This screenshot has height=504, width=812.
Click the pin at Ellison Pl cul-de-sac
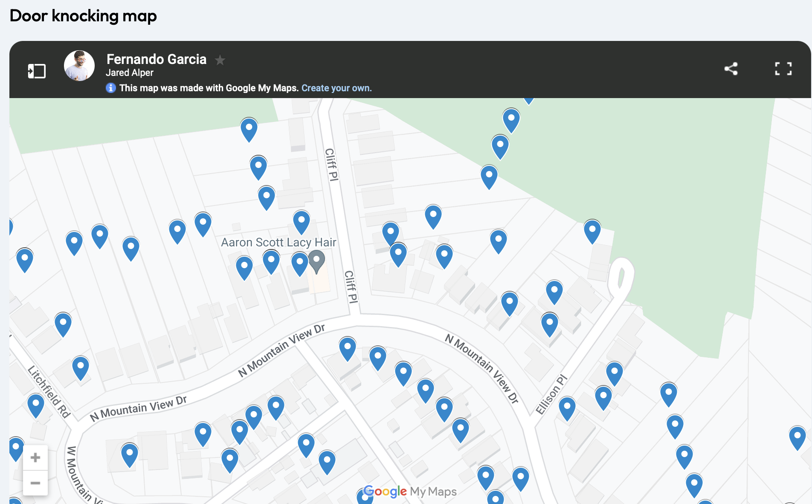[592, 229]
